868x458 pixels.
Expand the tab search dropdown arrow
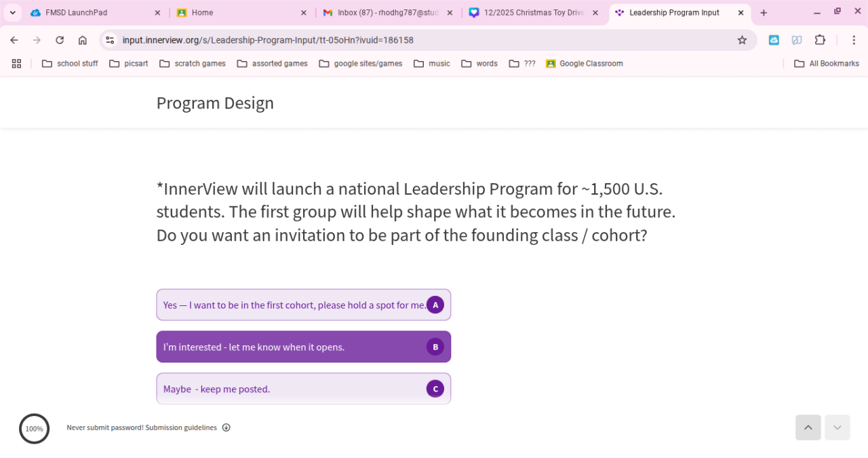[12, 13]
